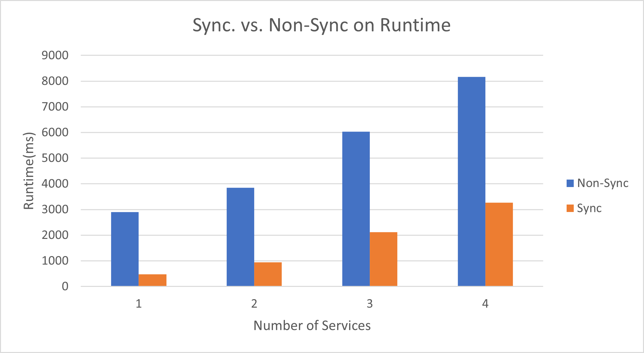Click the tallest blue bar for 4 services
Screen dimensions: 644x353
point(471,182)
